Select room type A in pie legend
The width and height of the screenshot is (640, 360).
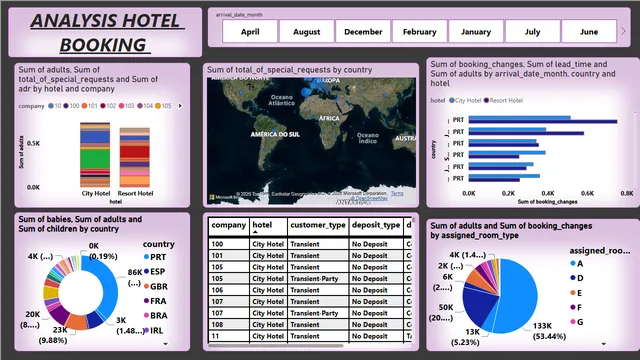[x=577, y=264]
